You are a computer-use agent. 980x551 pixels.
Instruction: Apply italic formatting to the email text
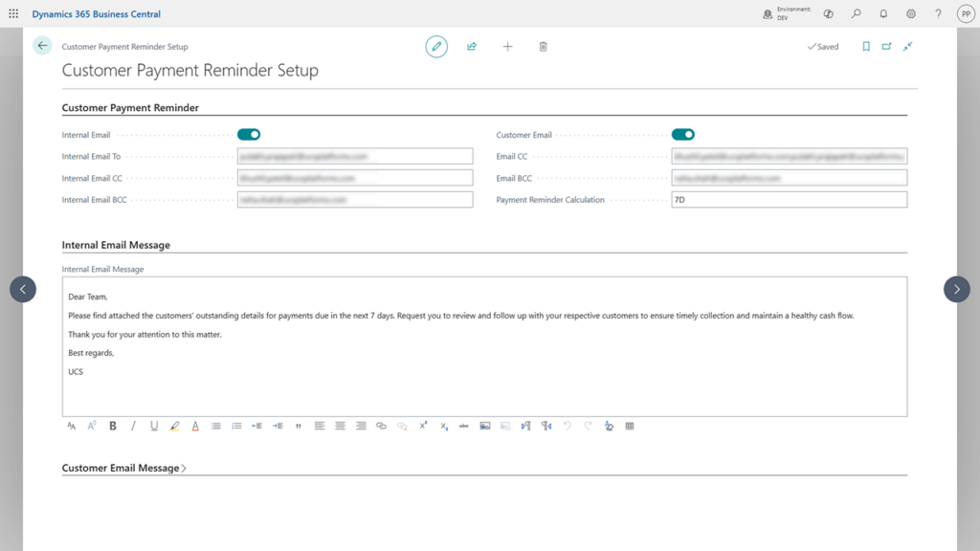tap(133, 426)
